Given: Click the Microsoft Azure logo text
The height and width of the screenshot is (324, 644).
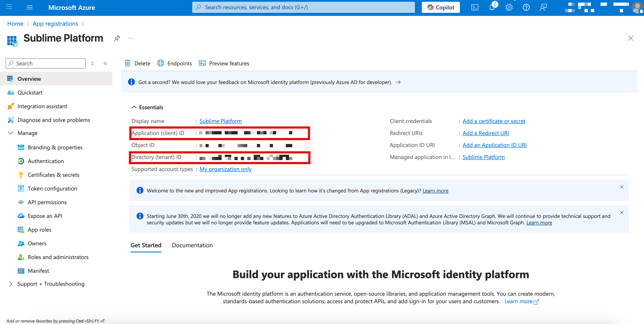Looking at the screenshot, I should coord(72,7).
